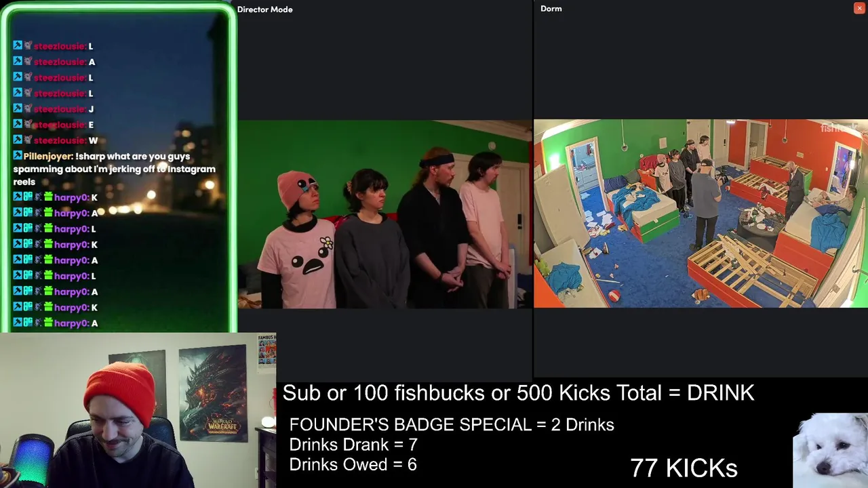
Task: Click the Director Mode title label
Action: 264,9
